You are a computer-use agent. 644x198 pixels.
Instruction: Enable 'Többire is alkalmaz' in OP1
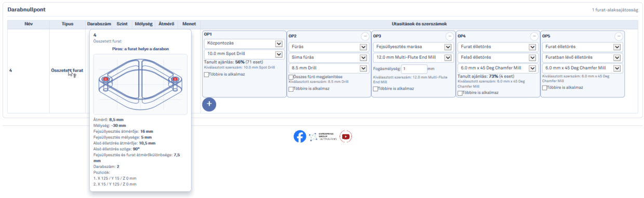(x=207, y=75)
